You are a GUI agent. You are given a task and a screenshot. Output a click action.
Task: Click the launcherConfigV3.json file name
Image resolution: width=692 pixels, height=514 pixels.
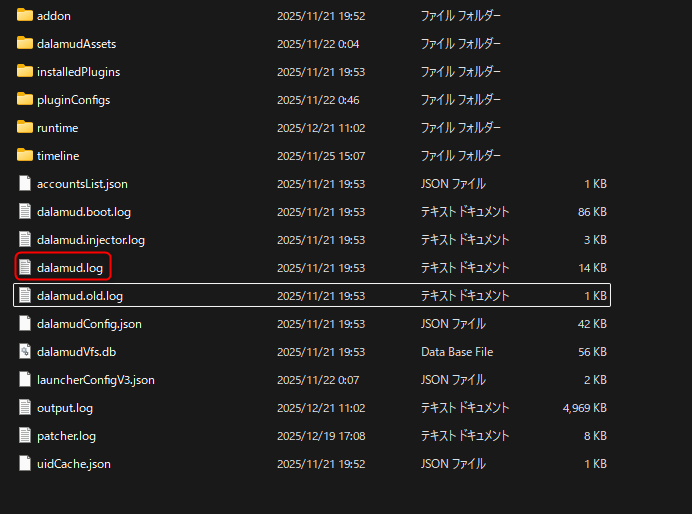click(96, 380)
